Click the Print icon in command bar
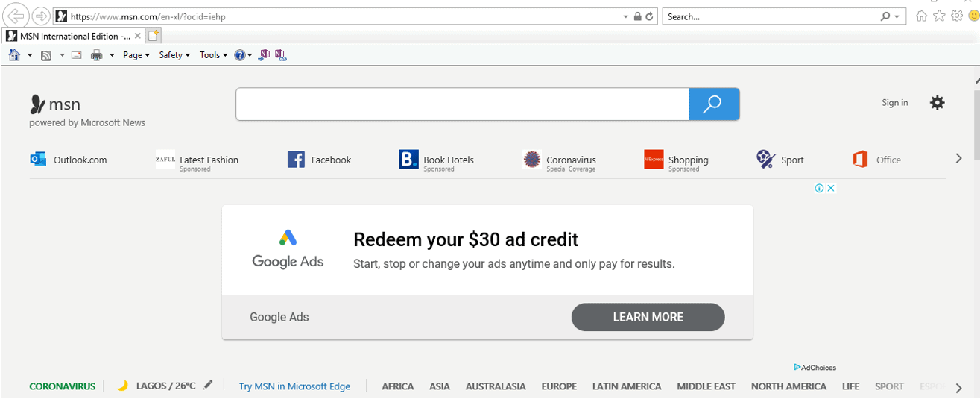Image resolution: width=980 pixels, height=399 pixels. click(x=96, y=55)
